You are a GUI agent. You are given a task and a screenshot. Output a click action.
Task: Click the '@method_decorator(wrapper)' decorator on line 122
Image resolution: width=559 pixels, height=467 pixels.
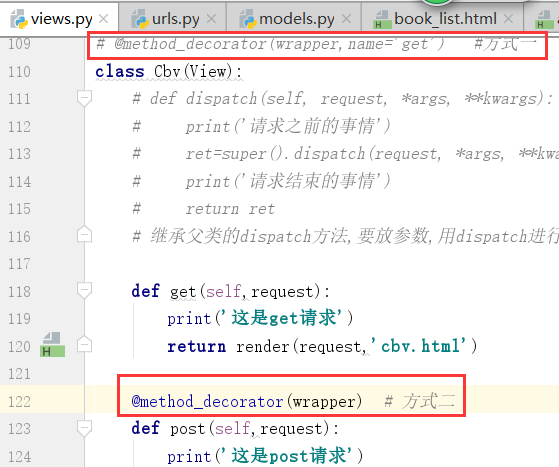tap(247, 402)
